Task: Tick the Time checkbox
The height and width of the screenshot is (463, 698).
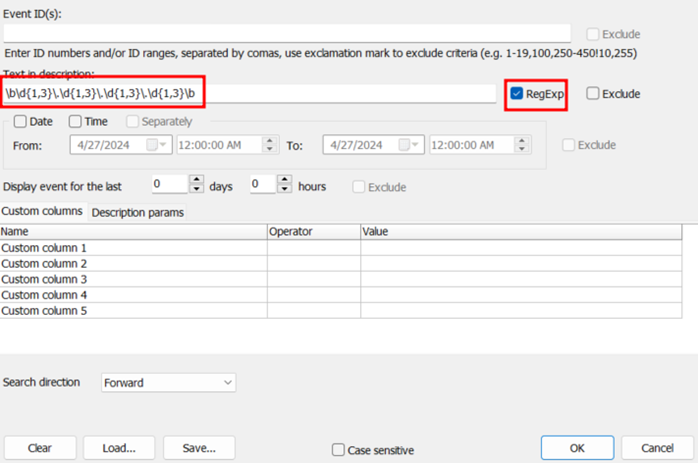Action: point(75,122)
